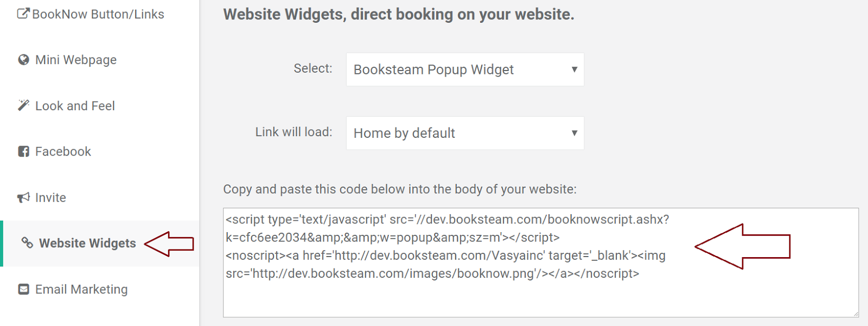Screen dimensions: 868x326
Task: Click the Select widget dropdown arrow
Action: pyautogui.click(x=574, y=69)
